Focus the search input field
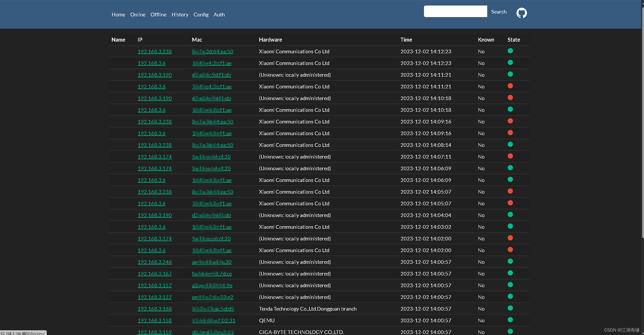 coord(455,11)
